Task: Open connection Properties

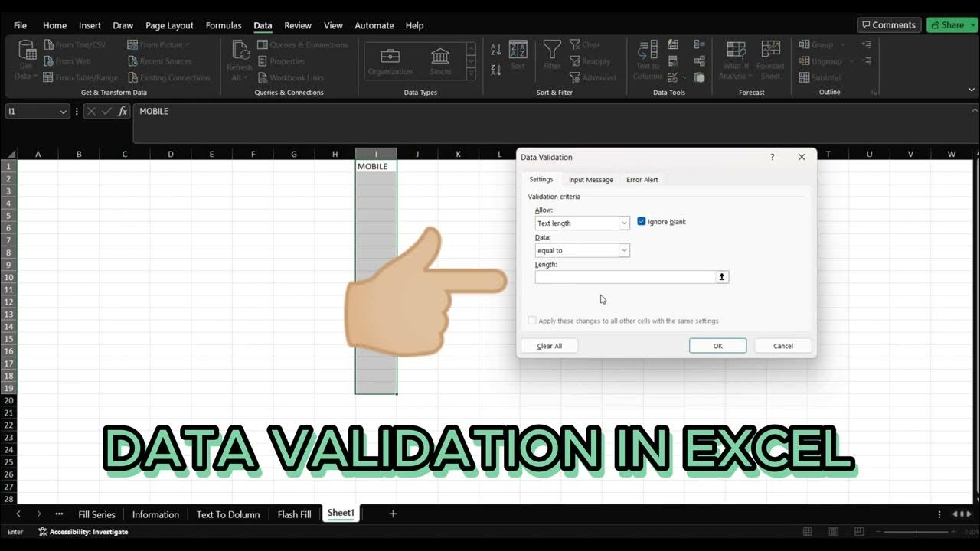Action: point(280,61)
